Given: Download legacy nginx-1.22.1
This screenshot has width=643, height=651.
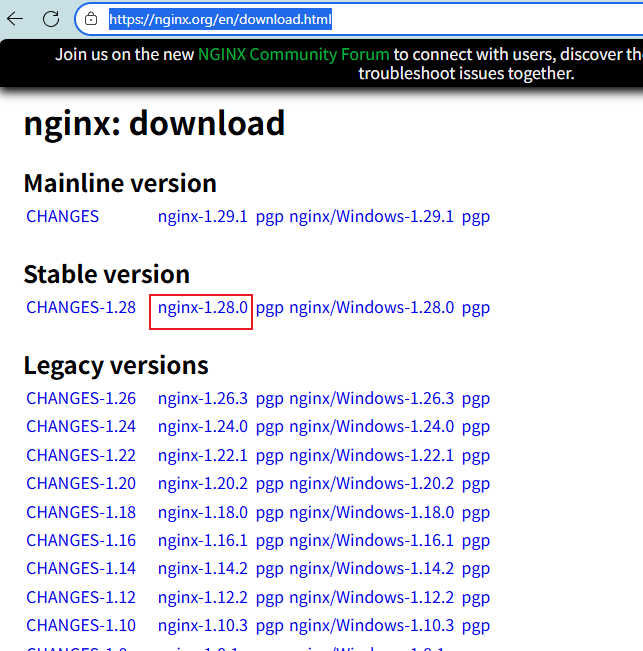Looking at the screenshot, I should [203, 455].
